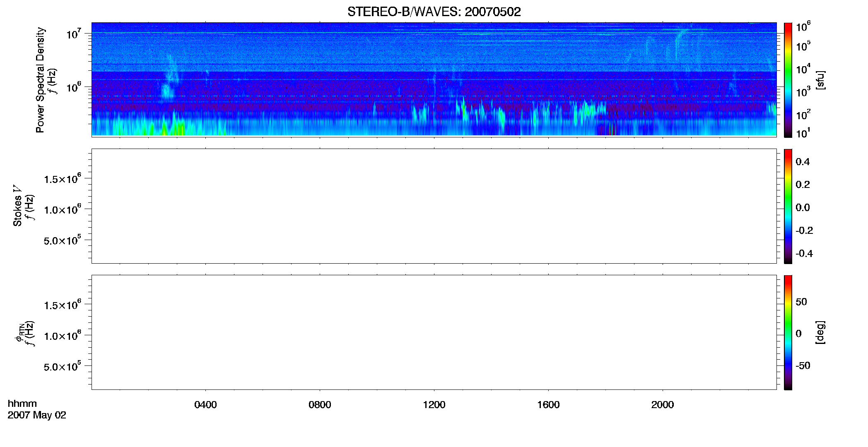868x447 pixels.
Task: Click the 0.2 value on Stokes color bar
Action: [x=803, y=185]
